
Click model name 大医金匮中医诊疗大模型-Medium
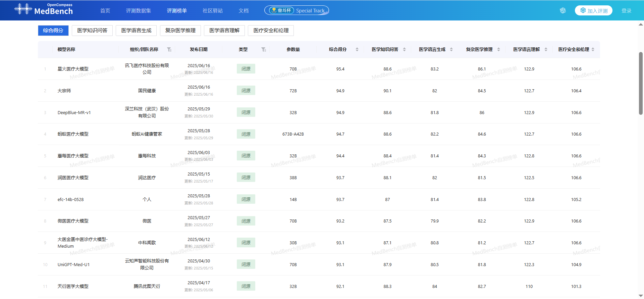tap(83, 243)
